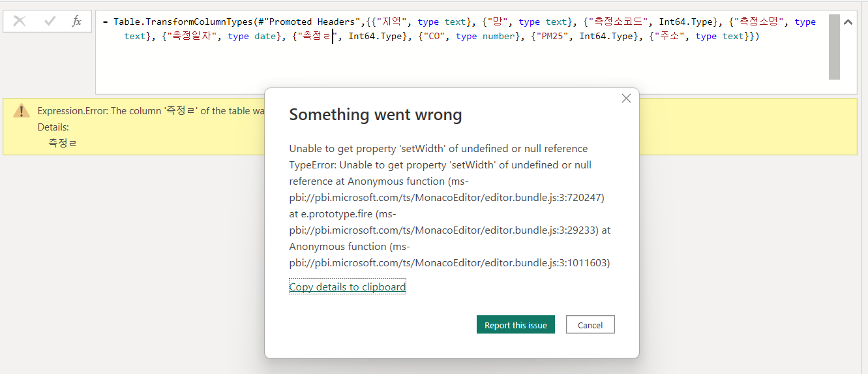868x374 pixels.
Task: Click the warning triangle icon in error bar
Action: [22, 110]
